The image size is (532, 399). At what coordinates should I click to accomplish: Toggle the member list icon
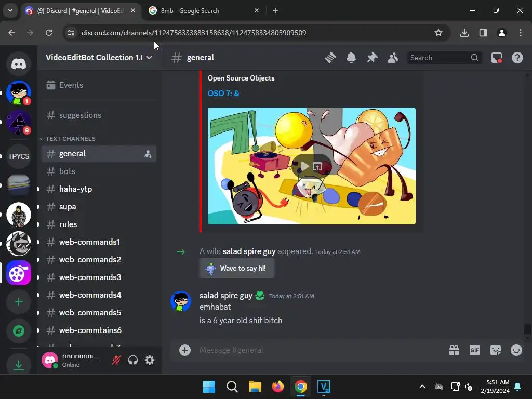point(393,58)
